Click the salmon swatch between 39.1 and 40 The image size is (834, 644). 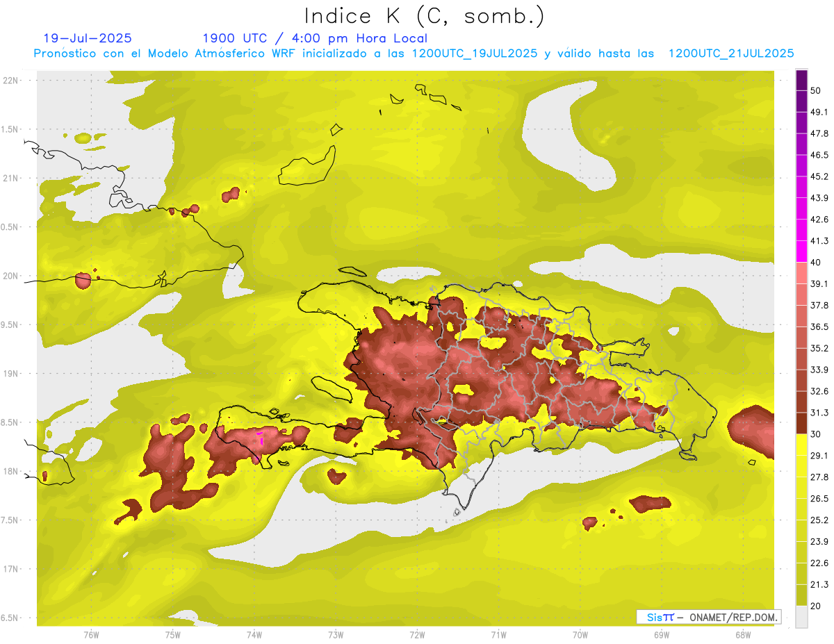coord(801,273)
